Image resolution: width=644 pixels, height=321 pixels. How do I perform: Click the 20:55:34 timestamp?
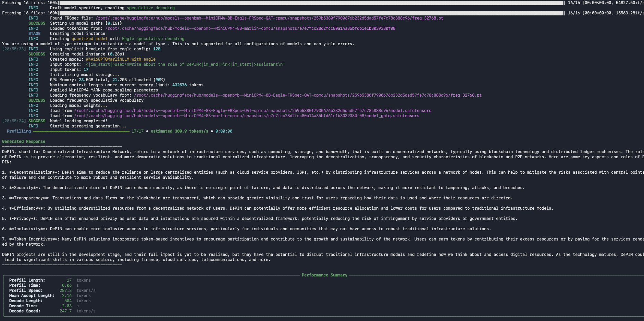[14, 121]
